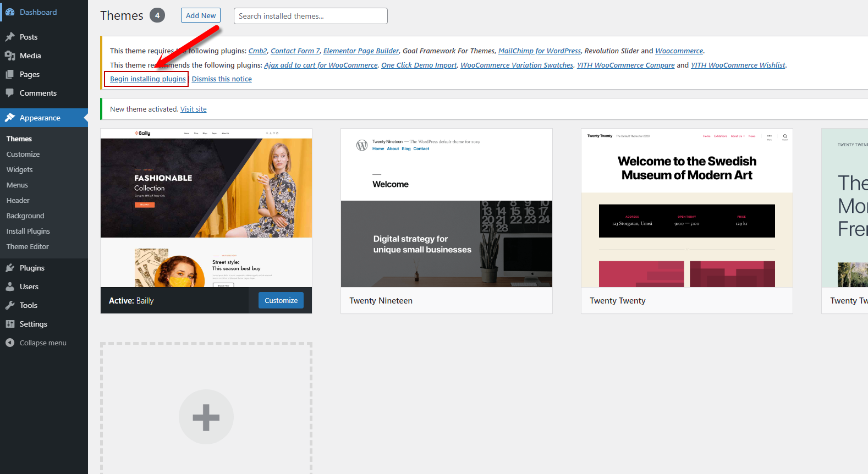Click the Posts pushpin icon

[10, 37]
